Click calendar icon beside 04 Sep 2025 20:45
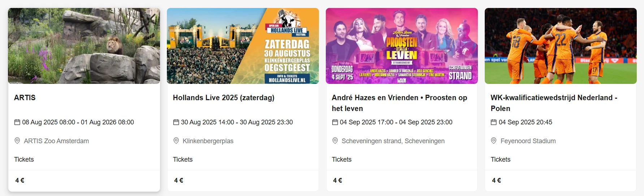The width and height of the screenshot is (644, 196). tap(494, 122)
